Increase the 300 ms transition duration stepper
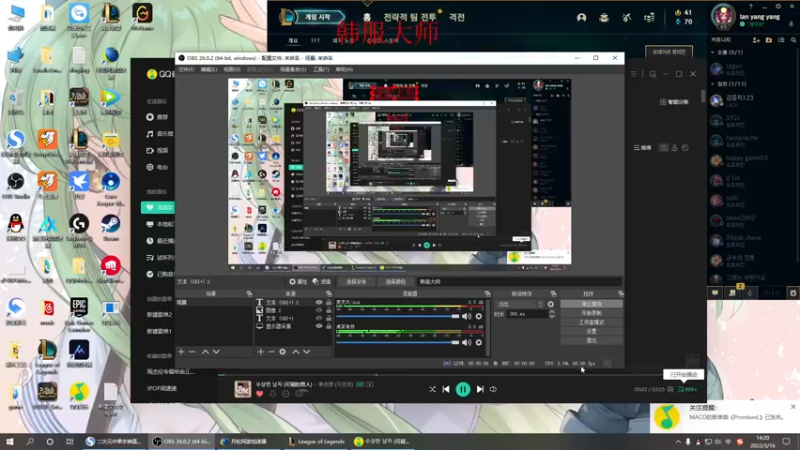 [x=552, y=312]
